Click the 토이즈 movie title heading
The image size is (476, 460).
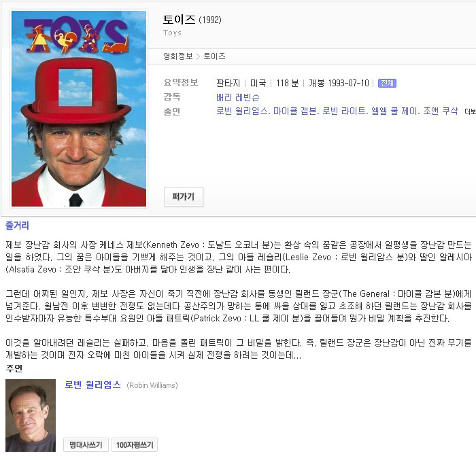(180, 19)
